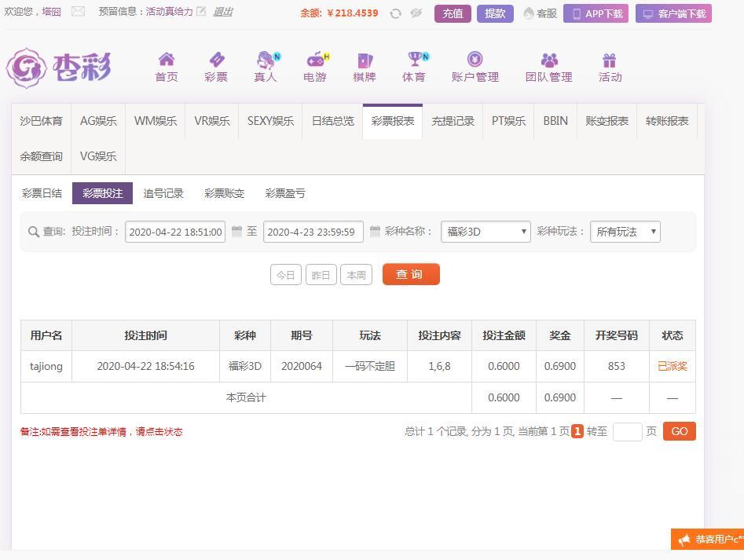The width and height of the screenshot is (744, 560).
Task: Select the 本周 quick date filter
Action: (356, 275)
